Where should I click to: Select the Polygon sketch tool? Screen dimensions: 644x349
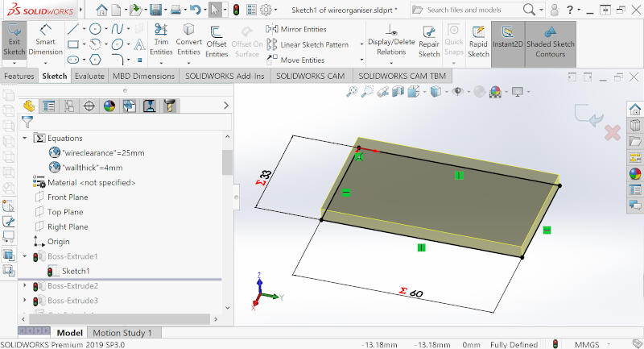click(95, 60)
